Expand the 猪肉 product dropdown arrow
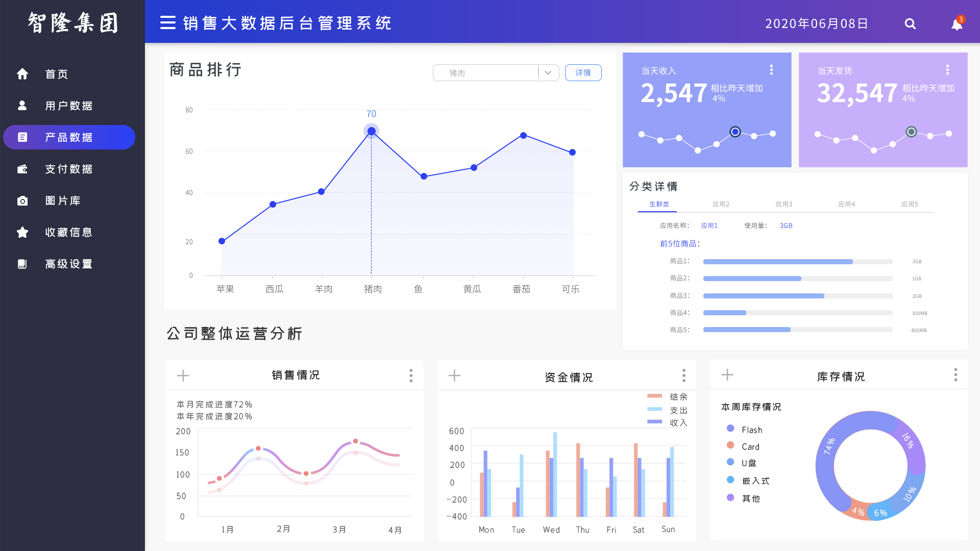This screenshot has width=980, height=551. coord(548,73)
